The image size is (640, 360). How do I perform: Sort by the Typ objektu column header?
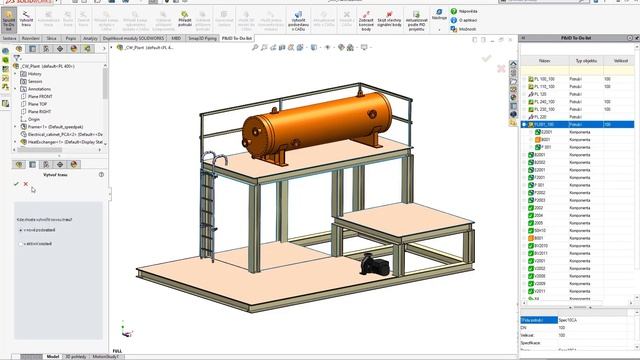pos(586,60)
